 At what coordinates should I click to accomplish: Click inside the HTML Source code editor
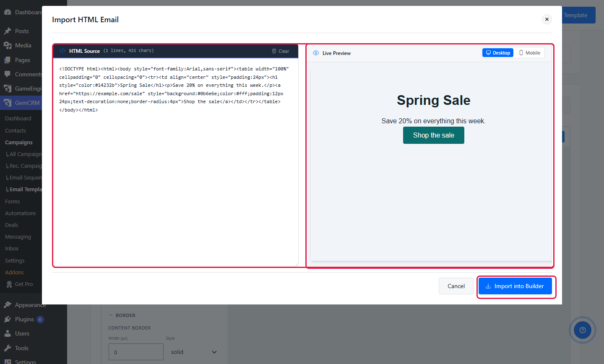point(176,162)
